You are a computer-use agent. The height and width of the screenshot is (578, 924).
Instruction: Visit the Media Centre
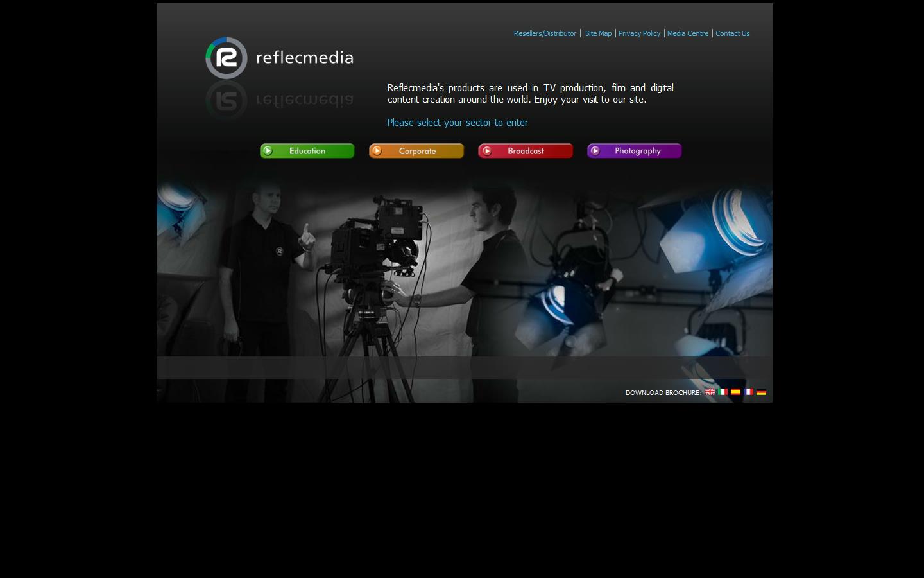pyautogui.click(x=688, y=33)
